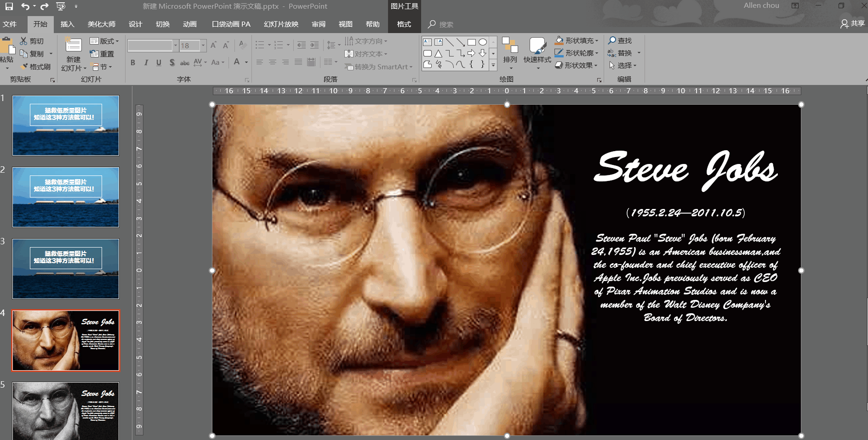The height and width of the screenshot is (440, 868).
Task: Click the Cut (剪切) scissors icon
Action: tap(23, 41)
